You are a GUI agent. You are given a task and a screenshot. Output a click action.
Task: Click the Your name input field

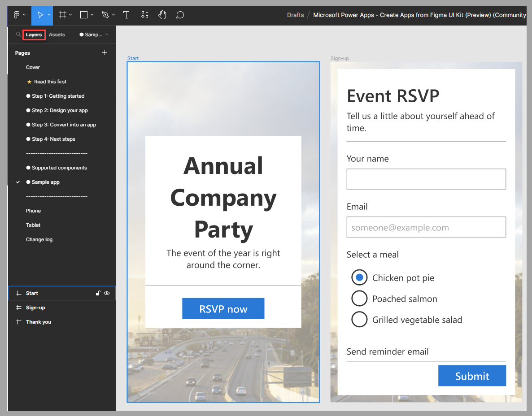tap(426, 179)
